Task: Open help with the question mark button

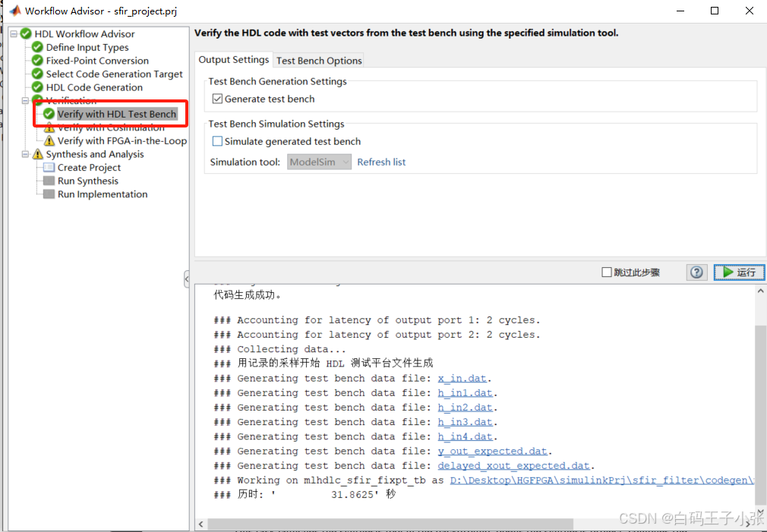Action: pos(696,272)
